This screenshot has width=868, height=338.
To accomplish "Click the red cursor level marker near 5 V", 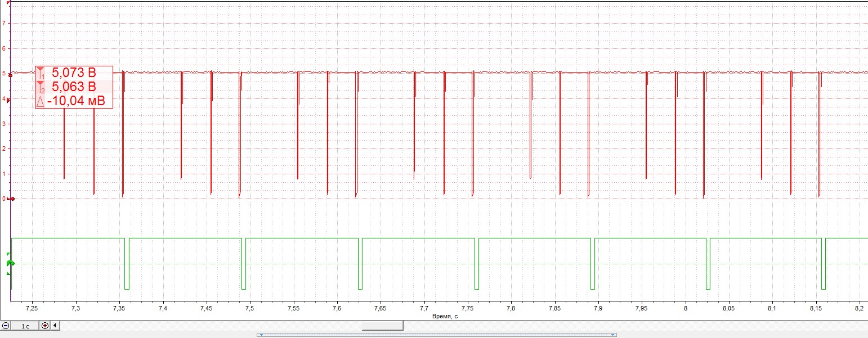I will click(10, 75).
